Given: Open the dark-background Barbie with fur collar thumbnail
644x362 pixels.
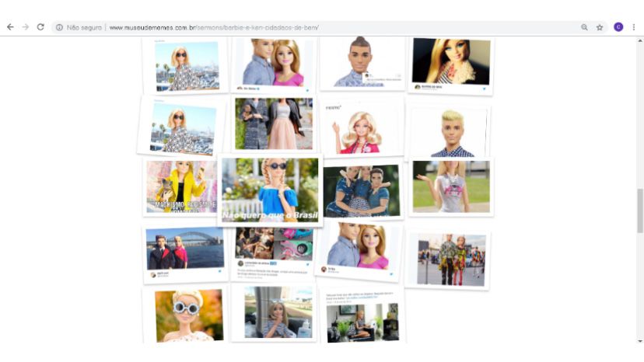Looking at the screenshot, I should pyautogui.click(x=451, y=64).
